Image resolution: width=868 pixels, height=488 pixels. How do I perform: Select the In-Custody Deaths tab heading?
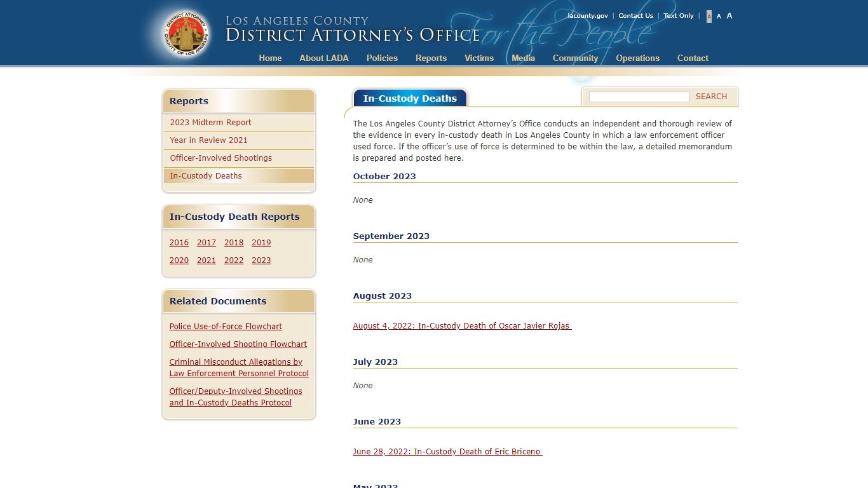pyautogui.click(x=410, y=98)
